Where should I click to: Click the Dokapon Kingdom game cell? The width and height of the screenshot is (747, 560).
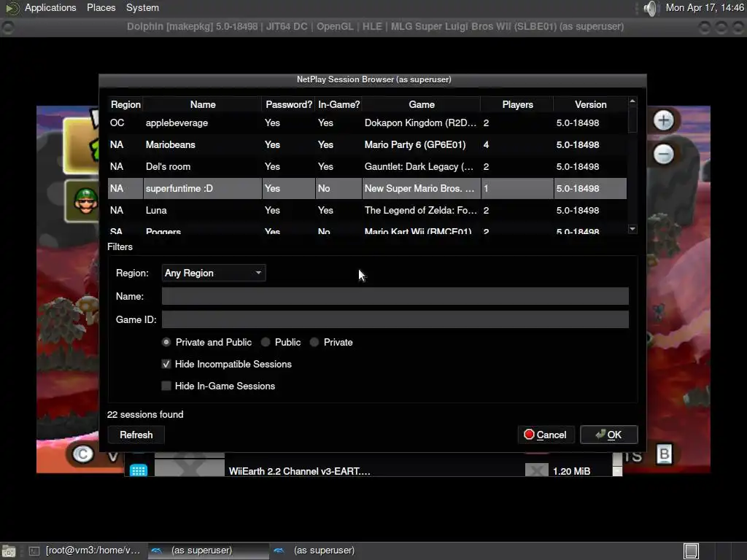click(x=421, y=122)
